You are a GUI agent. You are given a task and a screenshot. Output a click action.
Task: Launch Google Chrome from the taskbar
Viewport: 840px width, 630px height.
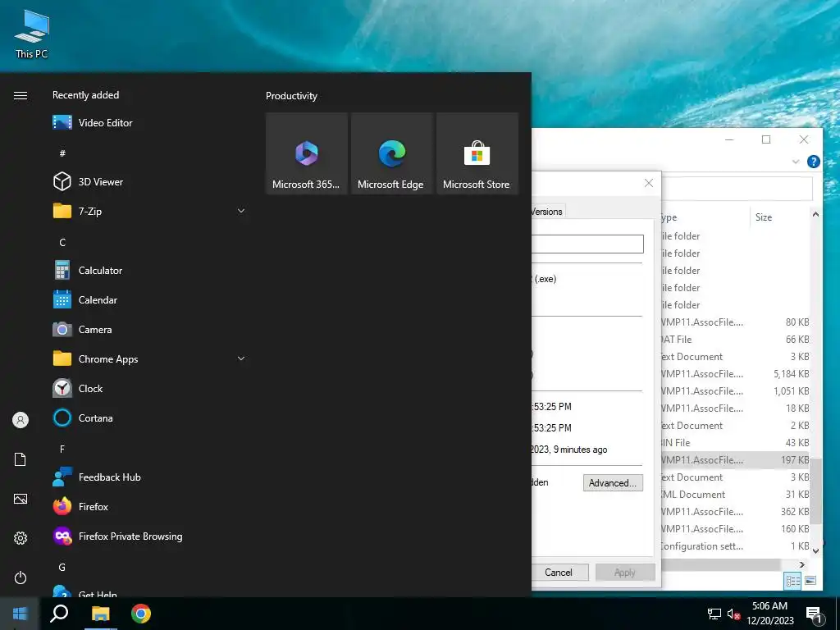[x=141, y=614]
